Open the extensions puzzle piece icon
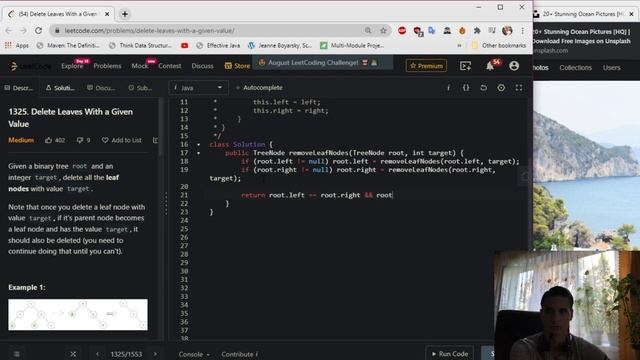 pos(477,31)
